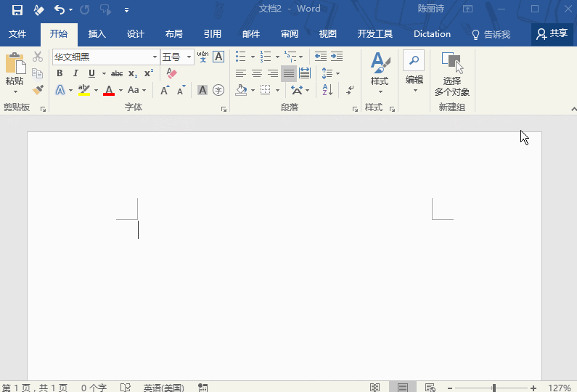The height and width of the screenshot is (392, 577).
Task: Click the Cut scissors icon
Action: [x=38, y=57]
